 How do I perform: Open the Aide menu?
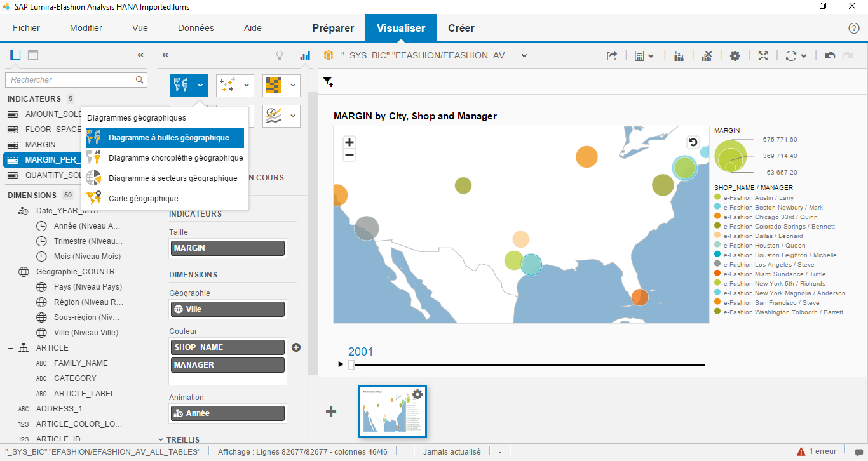pos(253,28)
